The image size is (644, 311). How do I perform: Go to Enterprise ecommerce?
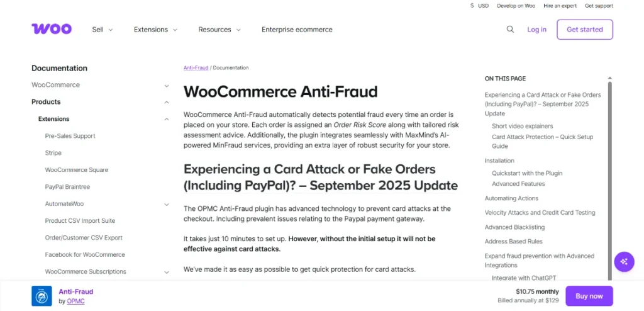point(297,30)
